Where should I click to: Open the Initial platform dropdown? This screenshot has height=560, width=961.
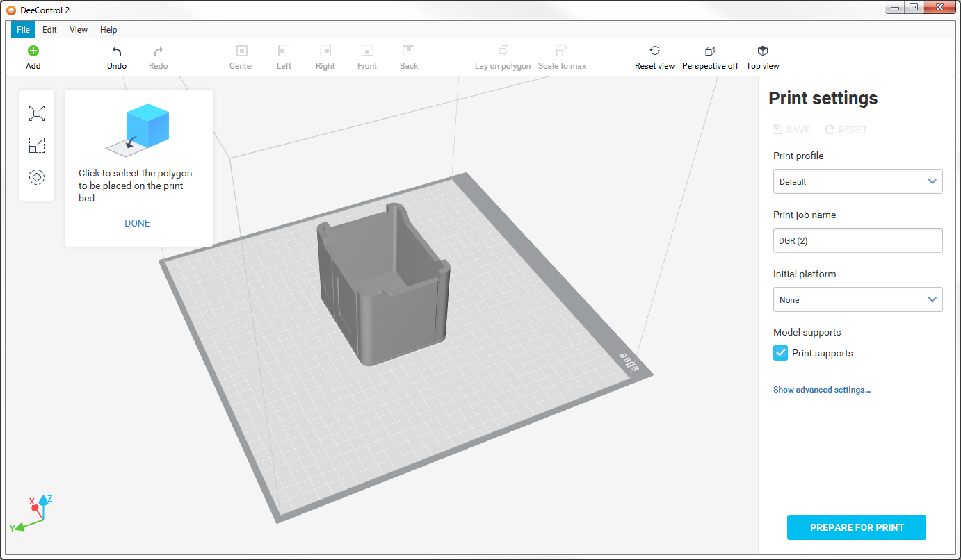[x=857, y=299]
